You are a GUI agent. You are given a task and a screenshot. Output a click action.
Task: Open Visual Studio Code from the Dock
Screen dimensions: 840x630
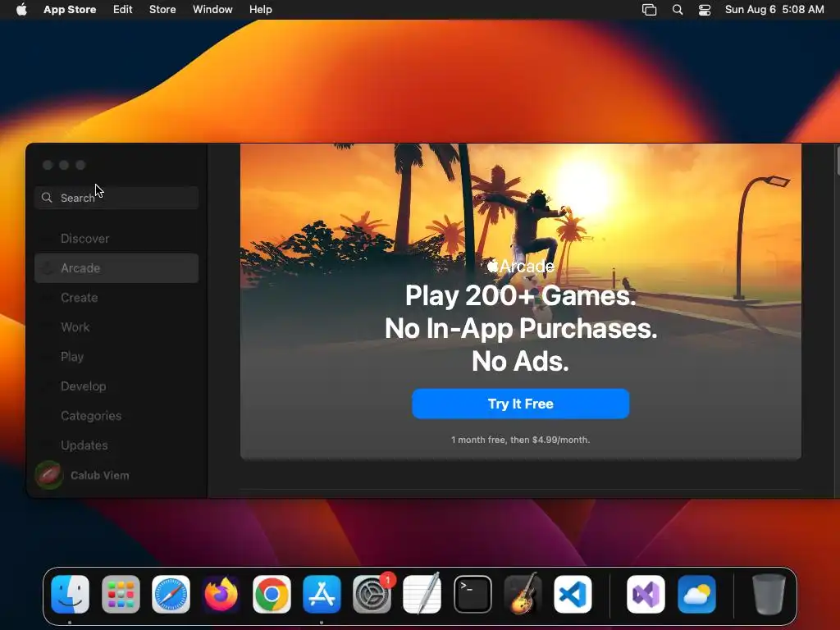[573, 594]
